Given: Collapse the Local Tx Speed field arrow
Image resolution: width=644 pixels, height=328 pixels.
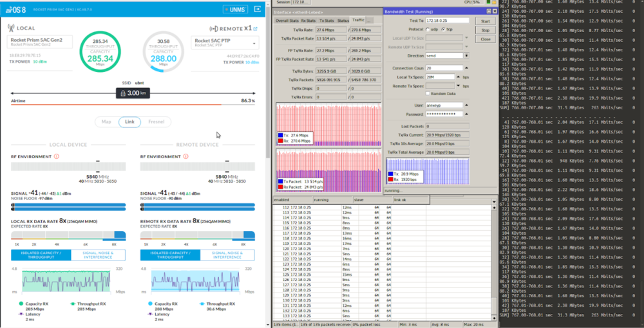Looking at the screenshot, I should (459, 77).
